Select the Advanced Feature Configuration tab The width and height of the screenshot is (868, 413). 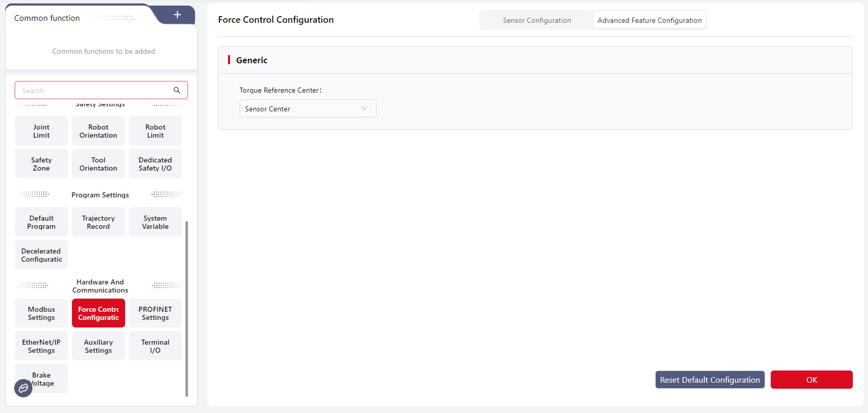click(x=649, y=20)
